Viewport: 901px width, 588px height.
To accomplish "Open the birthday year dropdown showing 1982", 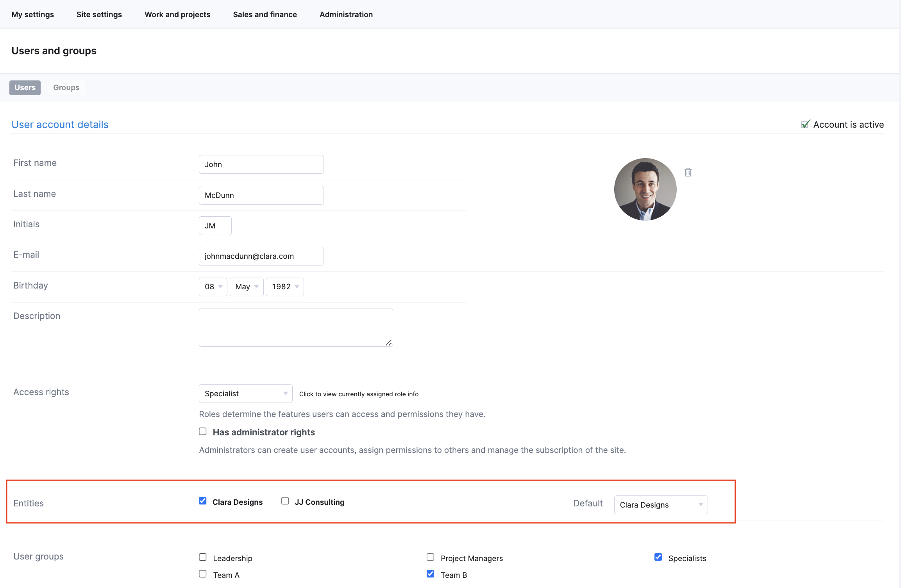I will pyautogui.click(x=285, y=287).
